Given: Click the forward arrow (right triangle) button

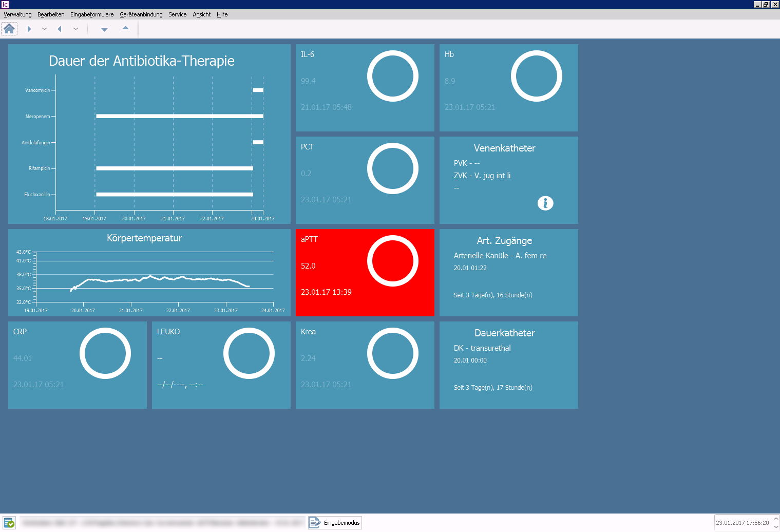Looking at the screenshot, I should (x=29, y=29).
